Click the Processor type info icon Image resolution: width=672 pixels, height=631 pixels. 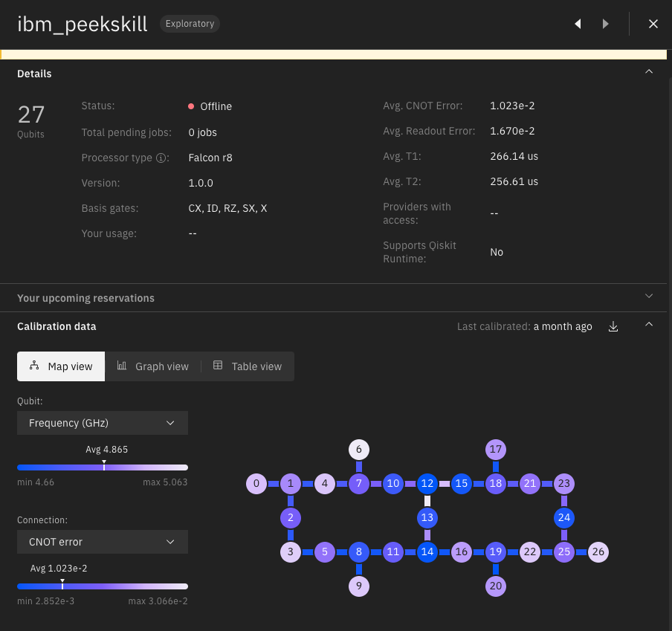pos(161,158)
